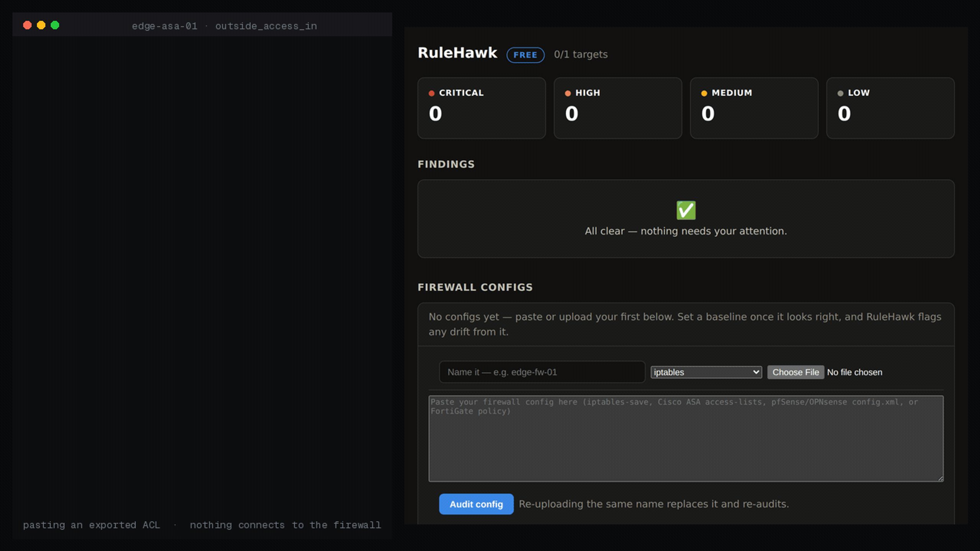
Task: Click the 'edge-asa-01 · outside_access_in' terminal title
Action: (224, 26)
